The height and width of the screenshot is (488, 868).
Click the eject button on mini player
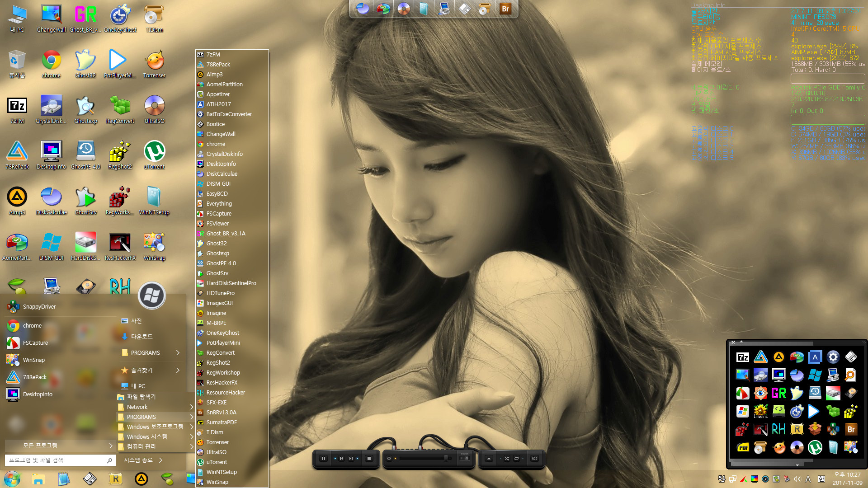click(x=489, y=458)
